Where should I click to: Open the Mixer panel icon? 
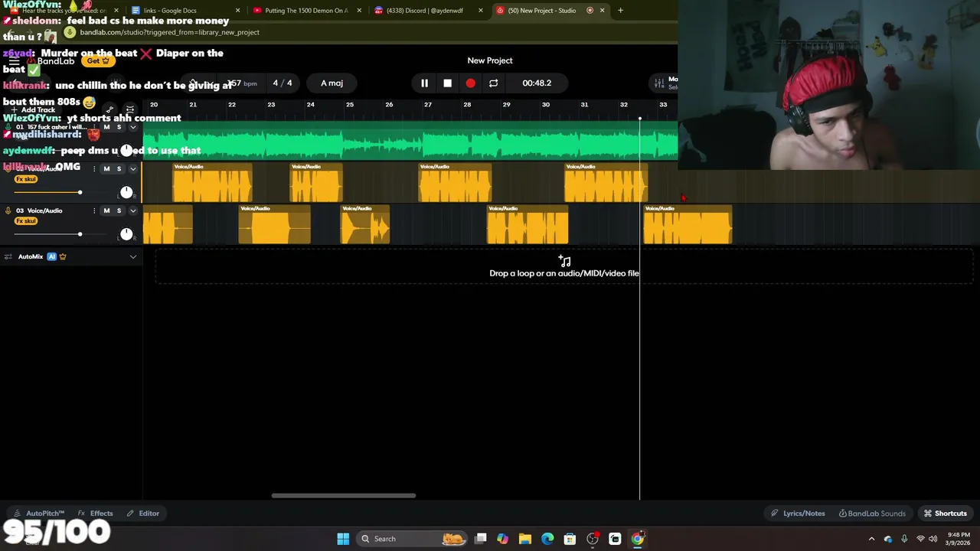pyautogui.click(x=659, y=83)
